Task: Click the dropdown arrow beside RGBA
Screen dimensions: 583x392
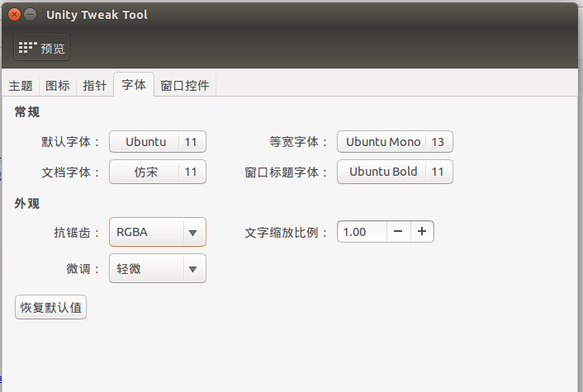Action: [192, 233]
